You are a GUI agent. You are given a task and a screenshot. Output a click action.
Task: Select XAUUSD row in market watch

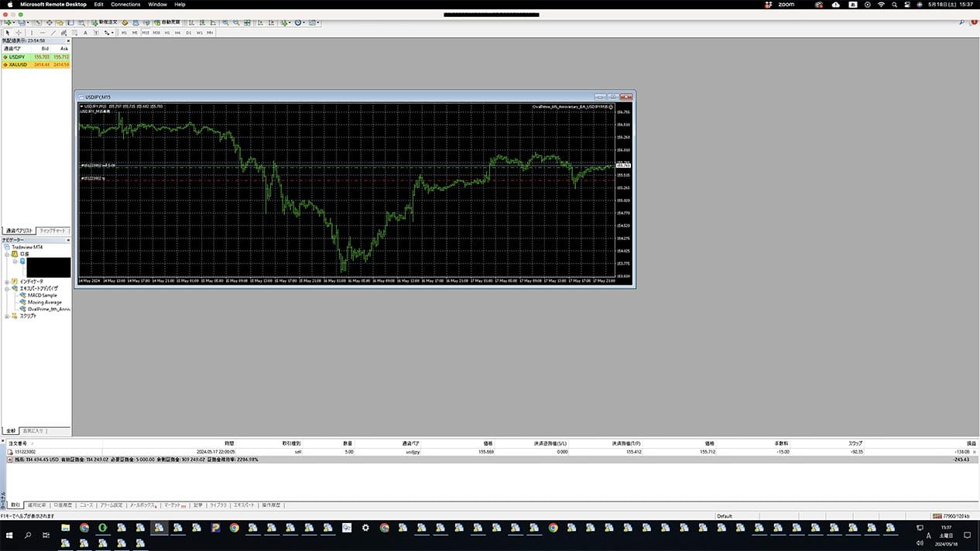(36, 64)
